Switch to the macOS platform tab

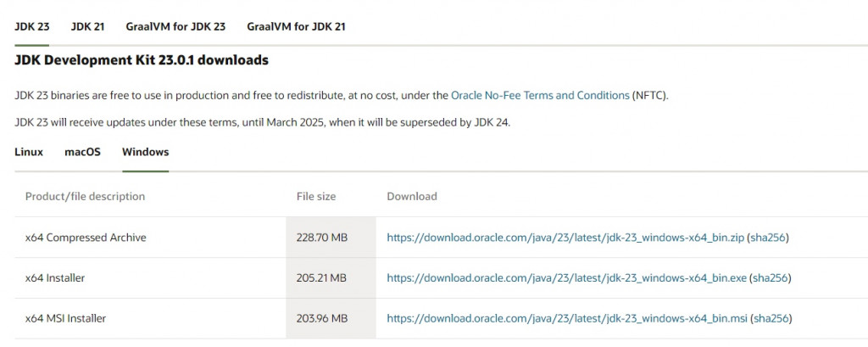(82, 152)
